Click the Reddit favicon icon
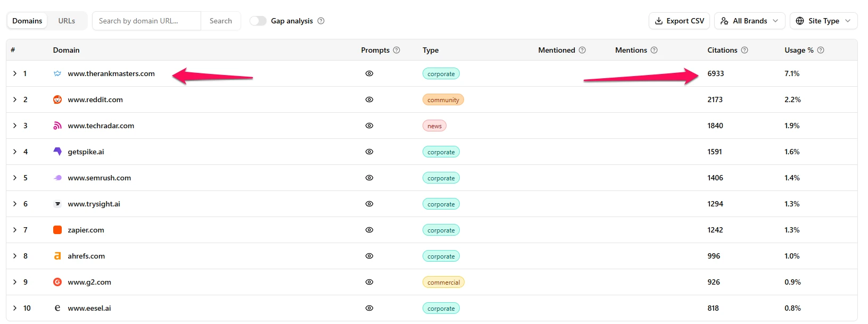 [x=57, y=99]
